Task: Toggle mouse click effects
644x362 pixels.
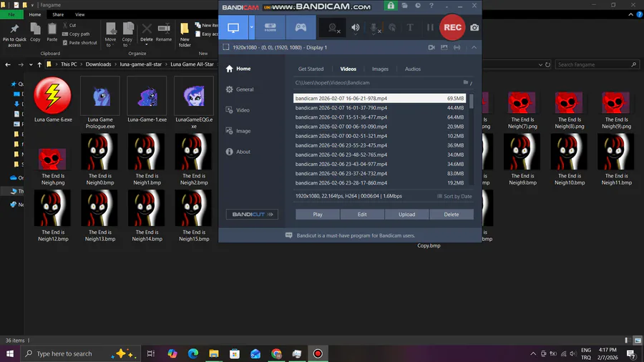Action: click(392, 27)
